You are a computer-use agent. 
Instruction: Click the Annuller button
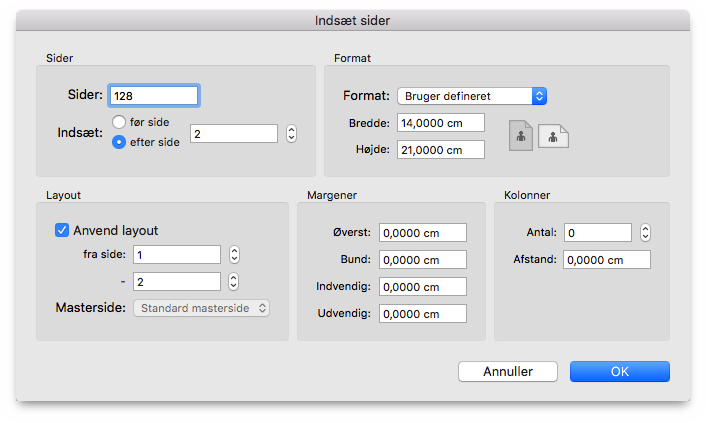[508, 372]
